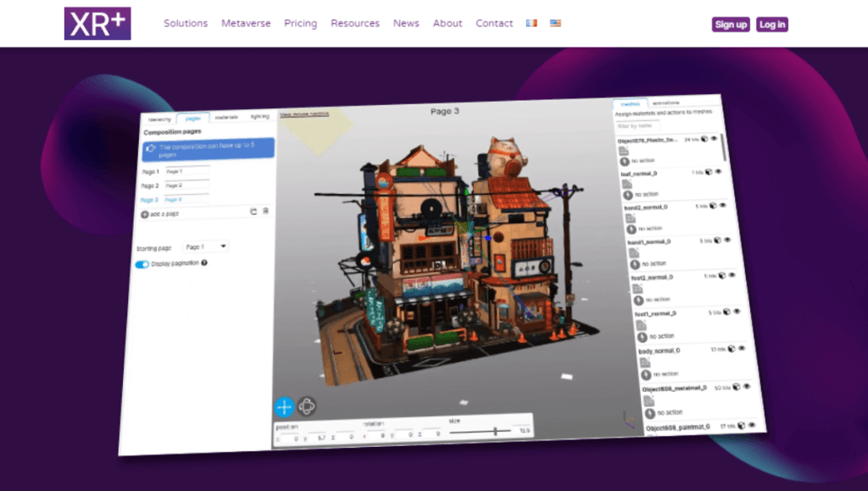Click the duplicate page icon
The image size is (868, 491).
tap(254, 211)
